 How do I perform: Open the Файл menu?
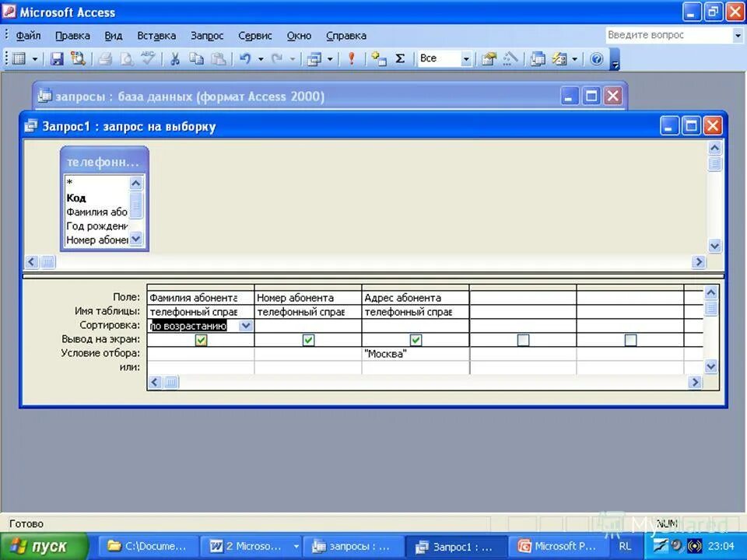coord(28,36)
